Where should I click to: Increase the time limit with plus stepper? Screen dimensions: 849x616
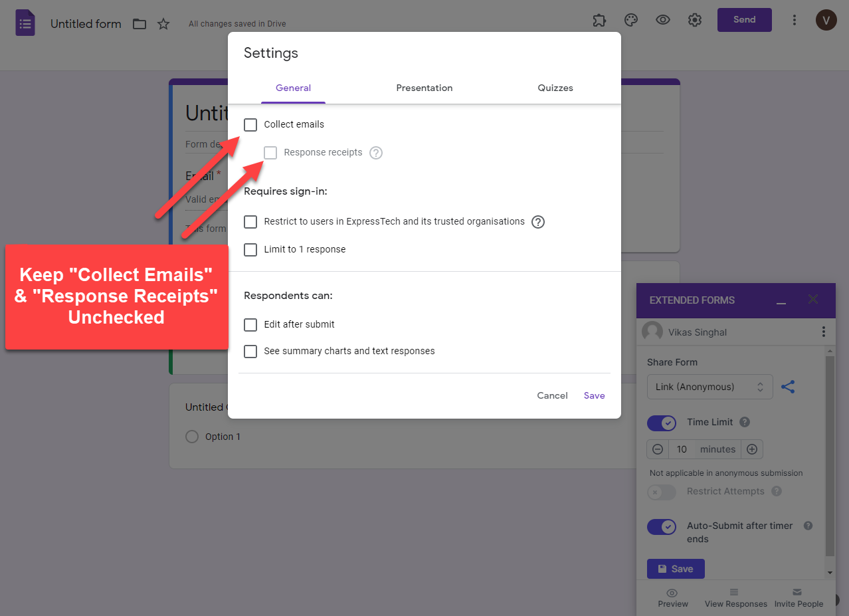tap(752, 449)
